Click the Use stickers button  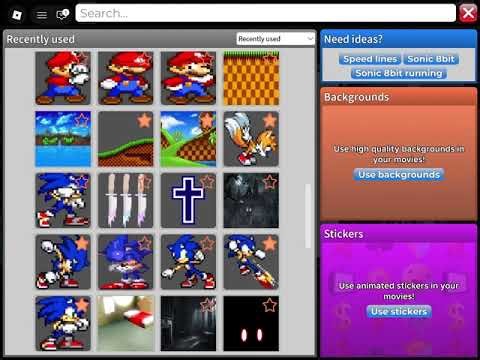tap(399, 312)
